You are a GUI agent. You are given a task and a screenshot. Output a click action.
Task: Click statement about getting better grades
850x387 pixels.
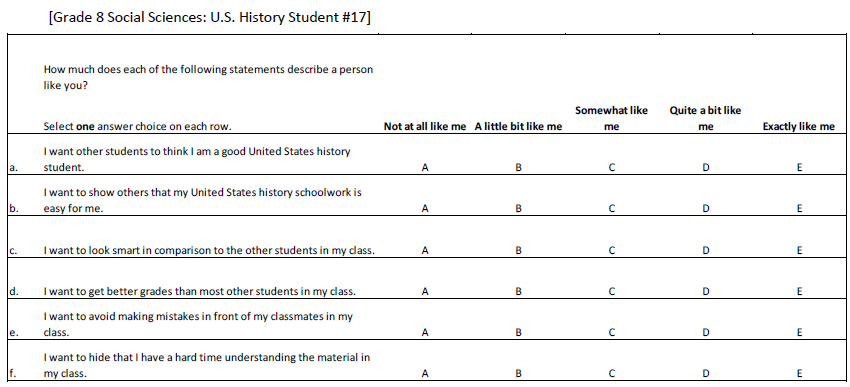tap(199, 292)
